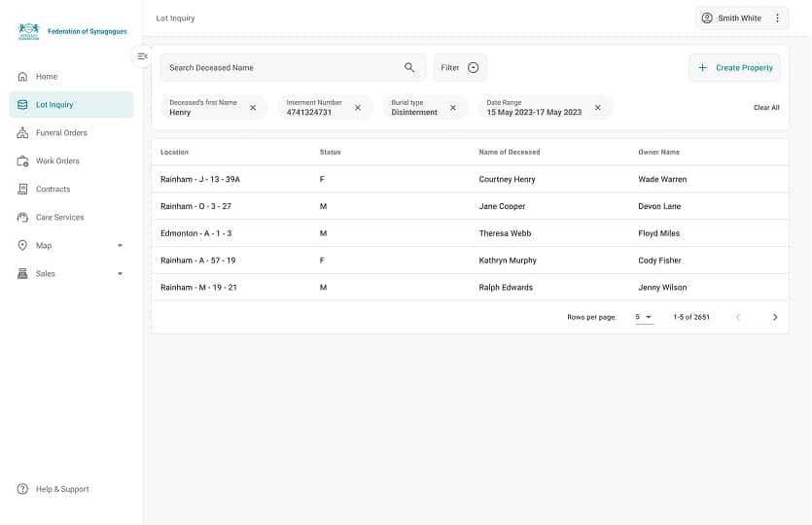This screenshot has width=812, height=525.
Task: Open Funeral Orders from the sidebar
Action: coord(61,133)
